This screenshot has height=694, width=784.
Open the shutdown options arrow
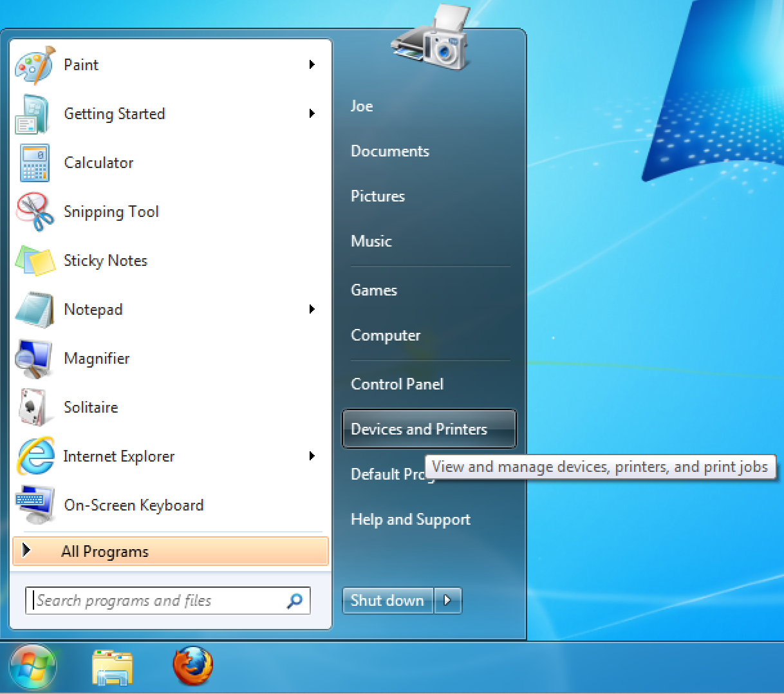point(448,601)
